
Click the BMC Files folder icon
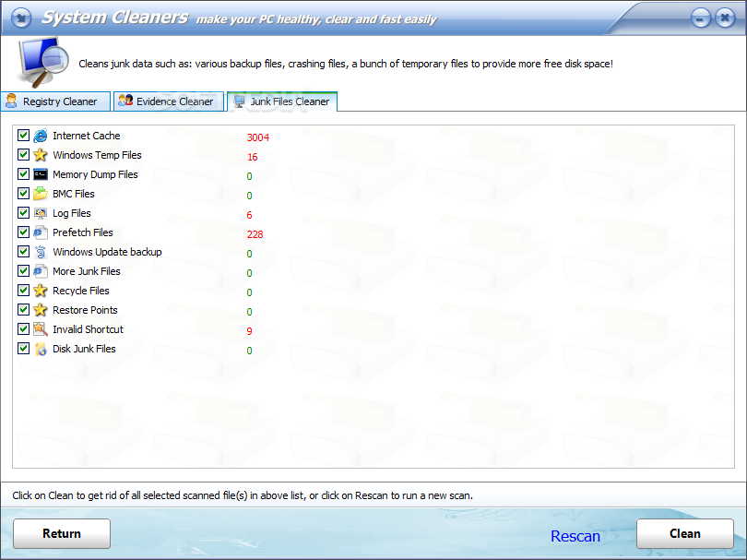click(41, 194)
